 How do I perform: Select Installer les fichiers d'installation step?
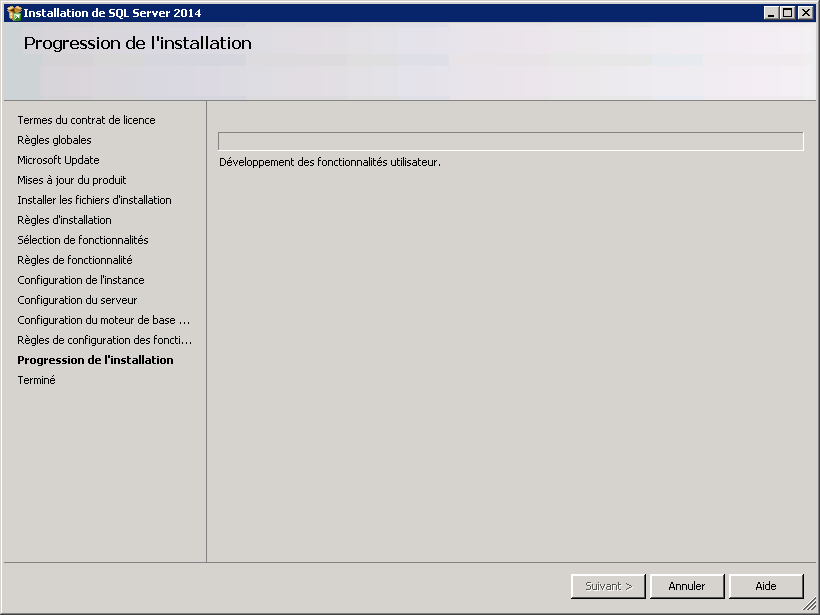(x=94, y=200)
